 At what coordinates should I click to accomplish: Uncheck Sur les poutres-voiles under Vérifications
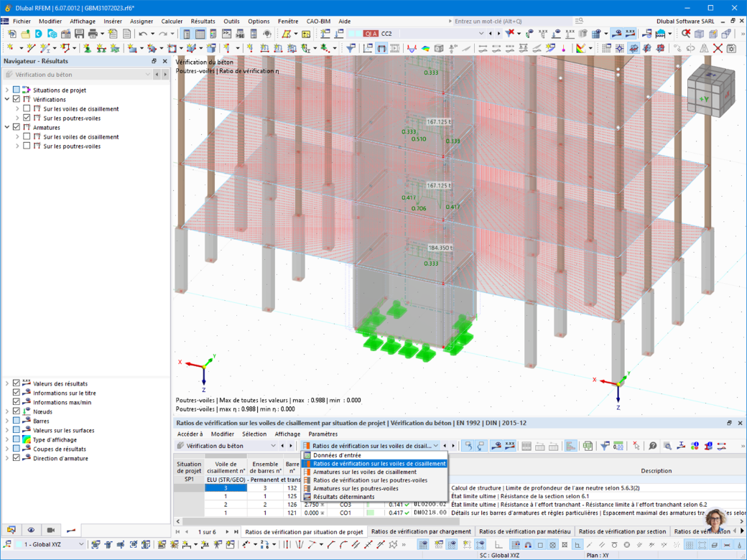pos(27,118)
